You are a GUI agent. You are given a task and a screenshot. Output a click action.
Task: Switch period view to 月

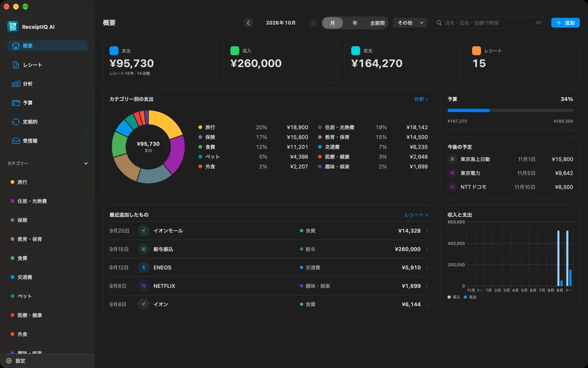pos(332,23)
